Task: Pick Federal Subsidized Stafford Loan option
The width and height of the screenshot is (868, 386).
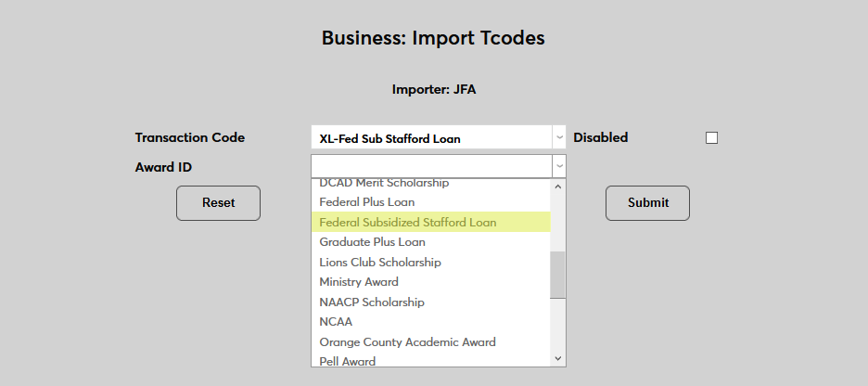Action: point(408,223)
